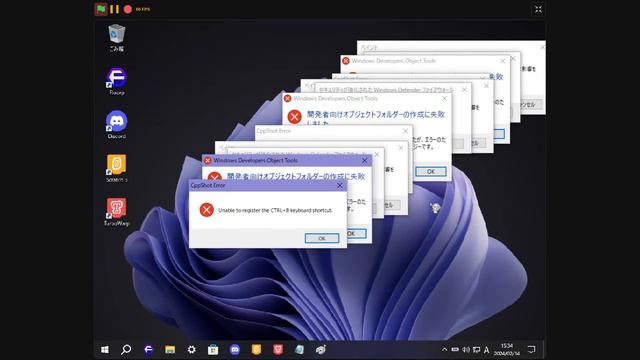The height and width of the screenshot is (360, 640).
Task: Open Settings gear in the taskbar
Action: pyautogui.click(x=191, y=350)
